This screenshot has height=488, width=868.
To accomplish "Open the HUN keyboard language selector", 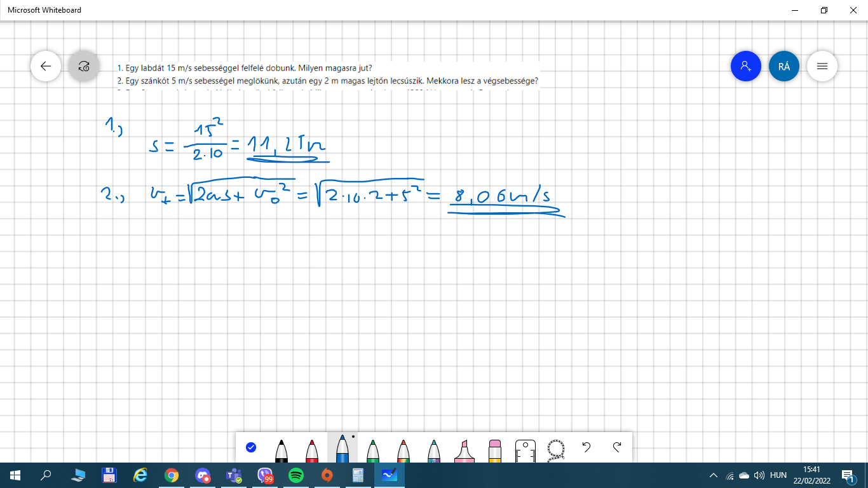I will coord(778,475).
